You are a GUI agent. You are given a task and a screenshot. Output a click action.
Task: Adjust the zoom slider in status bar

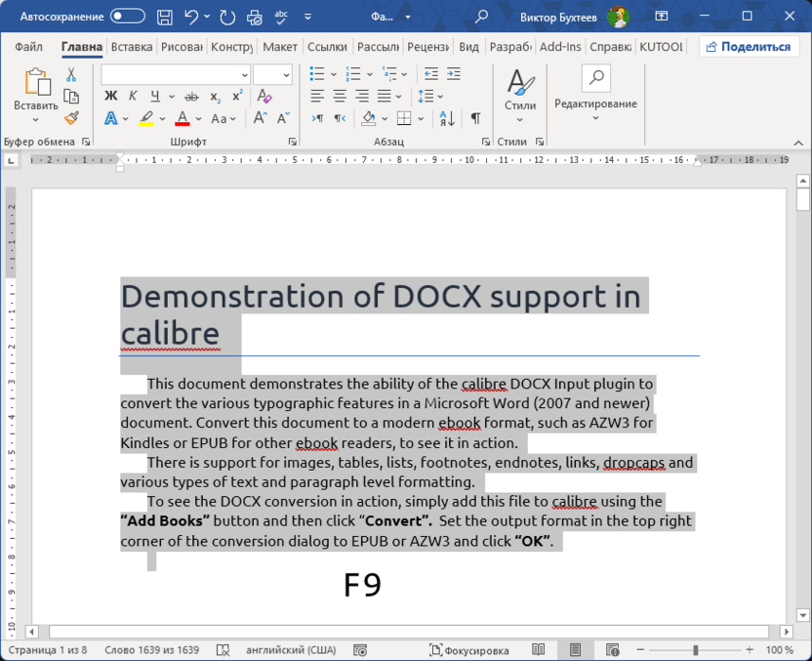click(696, 649)
